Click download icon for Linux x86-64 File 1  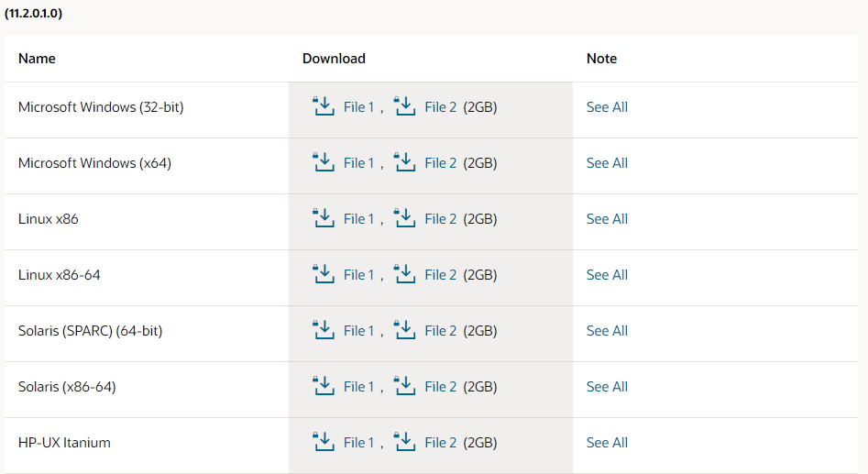[324, 273]
